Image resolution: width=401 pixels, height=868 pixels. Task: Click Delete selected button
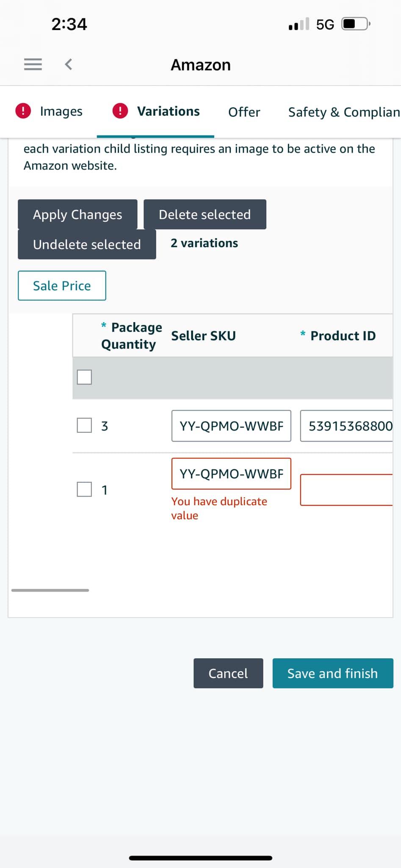(x=205, y=214)
